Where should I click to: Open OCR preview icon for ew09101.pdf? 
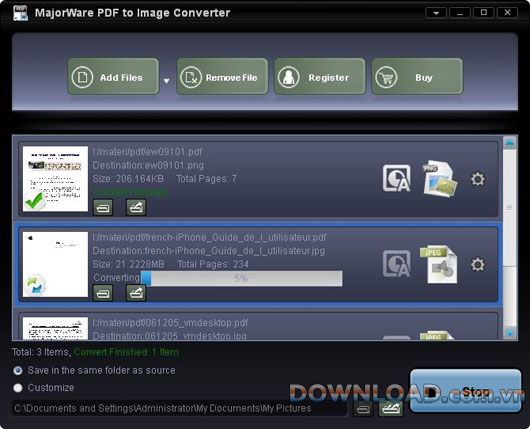coord(396,178)
